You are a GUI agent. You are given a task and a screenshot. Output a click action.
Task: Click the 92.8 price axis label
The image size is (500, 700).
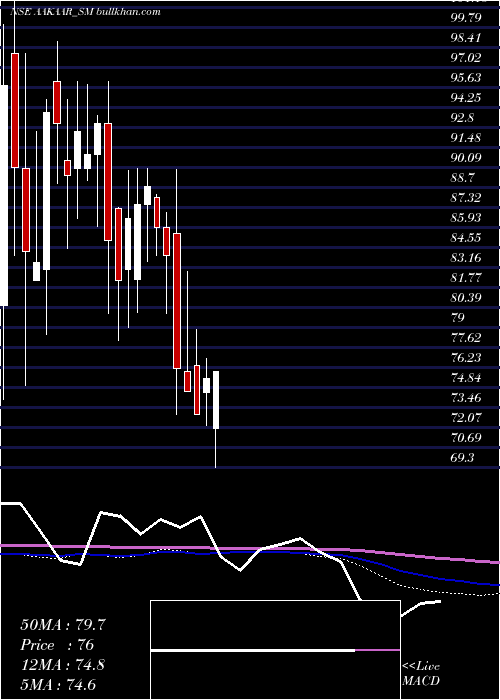click(x=462, y=118)
